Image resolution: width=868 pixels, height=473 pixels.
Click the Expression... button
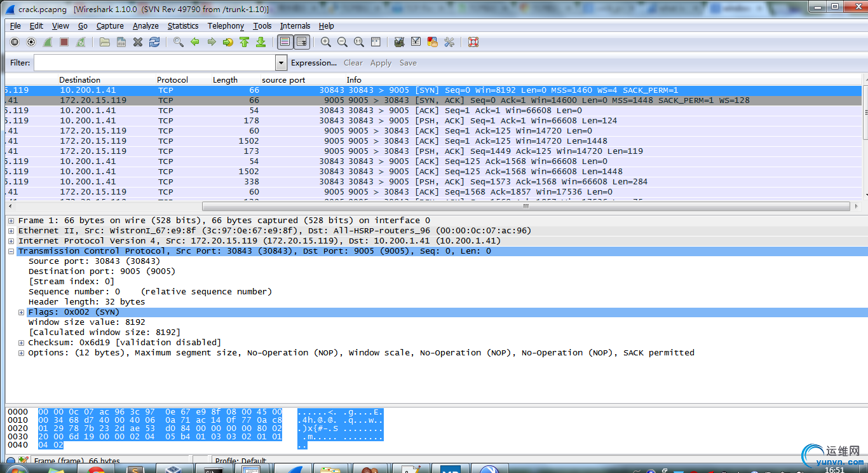coord(314,63)
